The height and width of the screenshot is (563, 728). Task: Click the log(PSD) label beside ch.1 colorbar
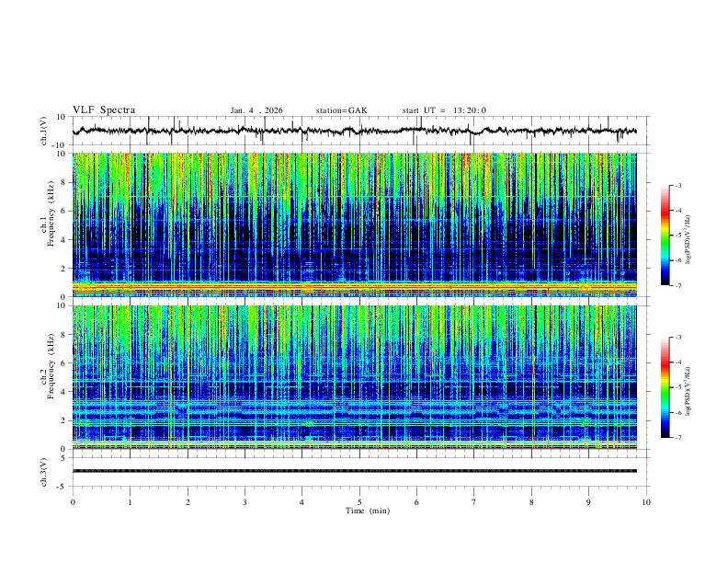point(688,239)
